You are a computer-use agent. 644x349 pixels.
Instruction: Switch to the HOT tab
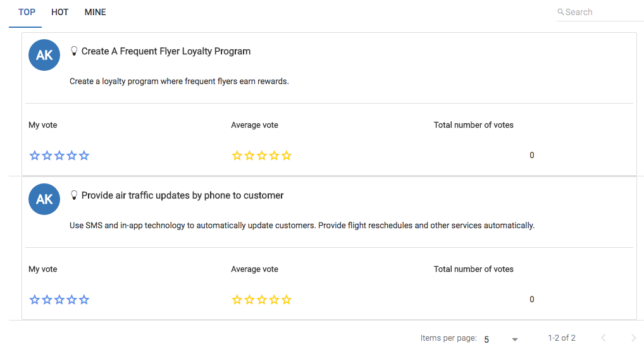(60, 12)
